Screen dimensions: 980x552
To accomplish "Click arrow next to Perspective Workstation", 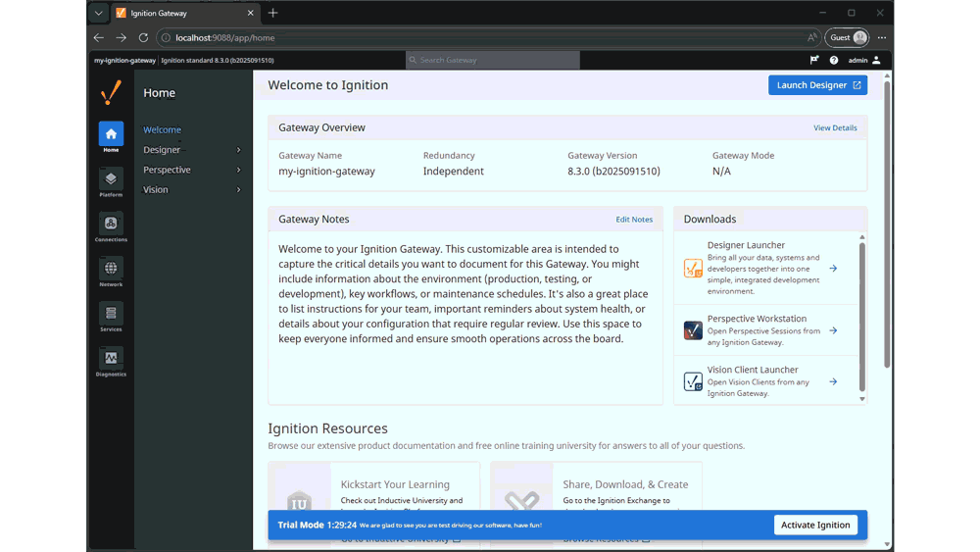I will (833, 330).
